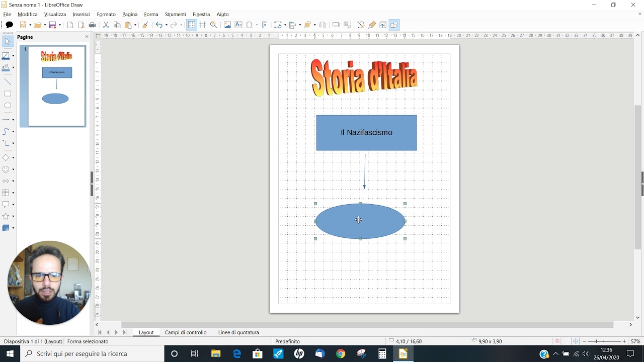Open the Modifica menu

pos(28,14)
